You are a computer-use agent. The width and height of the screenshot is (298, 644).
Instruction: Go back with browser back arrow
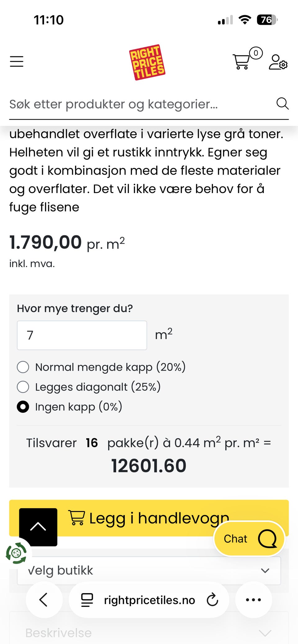(x=44, y=600)
